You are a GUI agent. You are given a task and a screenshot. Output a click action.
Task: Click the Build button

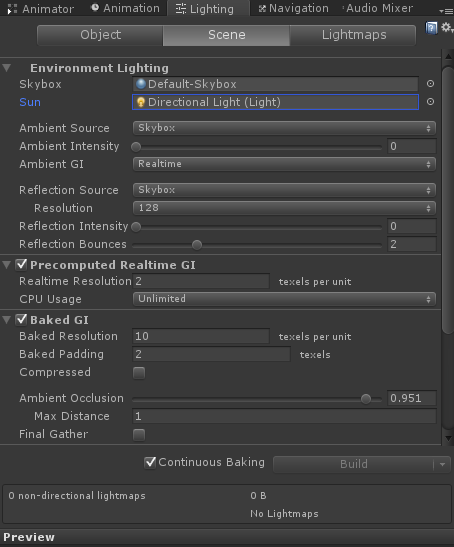click(x=353, y=464)
